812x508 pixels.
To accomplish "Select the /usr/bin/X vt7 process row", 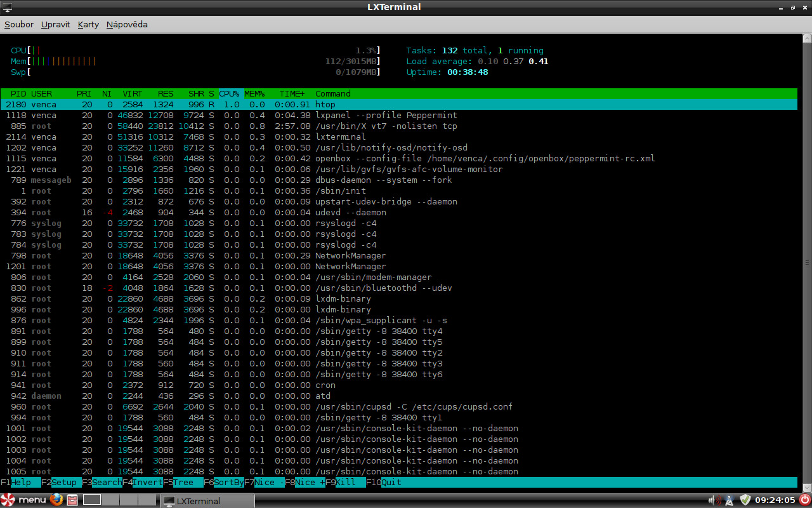I will 398,126.
